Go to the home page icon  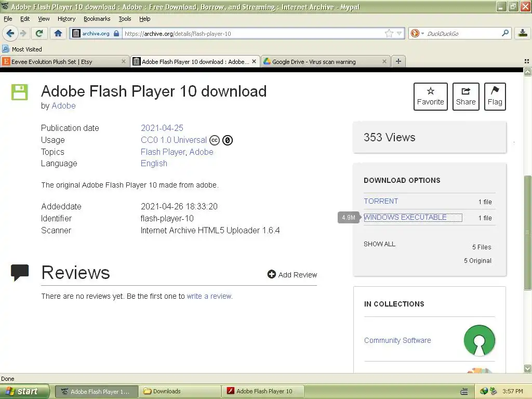pyautogui.click(x=58, y=33)
